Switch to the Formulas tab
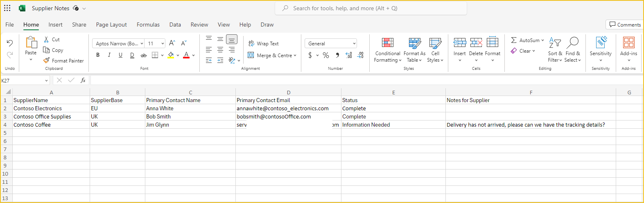The width and height of the screenshot is (644, 203). point(148,25)
